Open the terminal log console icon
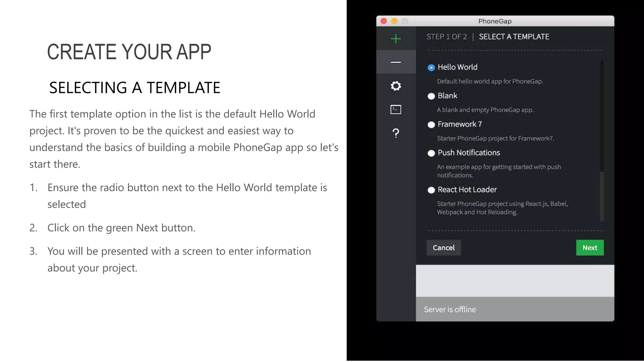This screenshot has width=644, height=362. coord(396,109)
